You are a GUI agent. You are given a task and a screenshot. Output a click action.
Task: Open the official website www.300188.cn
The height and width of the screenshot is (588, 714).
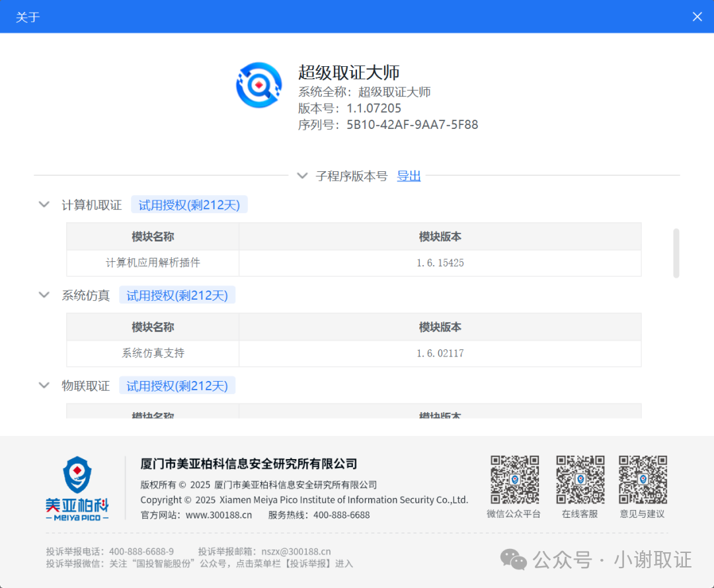click(218, 515)
